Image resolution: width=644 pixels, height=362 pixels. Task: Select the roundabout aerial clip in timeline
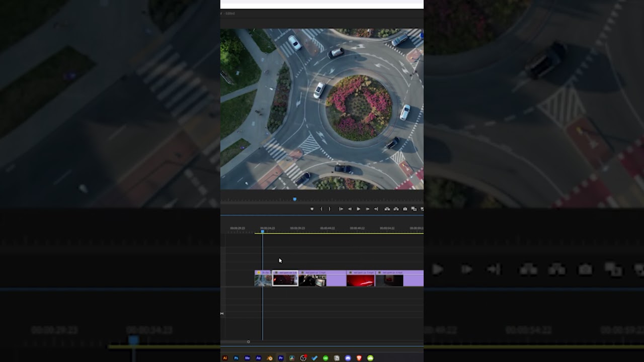coord(263,279)
